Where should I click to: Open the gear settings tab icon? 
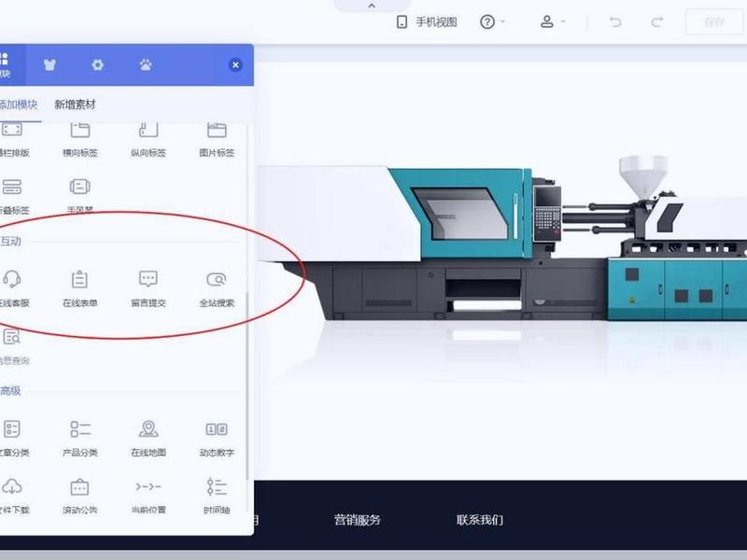[98, 64]
